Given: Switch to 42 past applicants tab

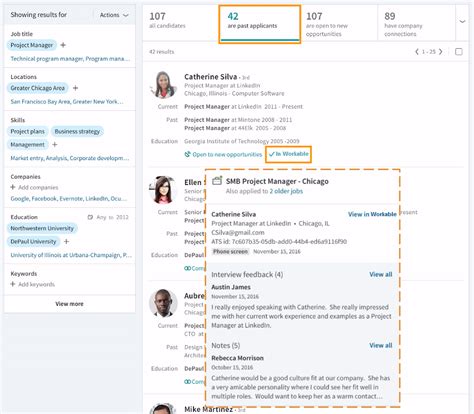Looking at the screenshot, I should click(260, 24).
